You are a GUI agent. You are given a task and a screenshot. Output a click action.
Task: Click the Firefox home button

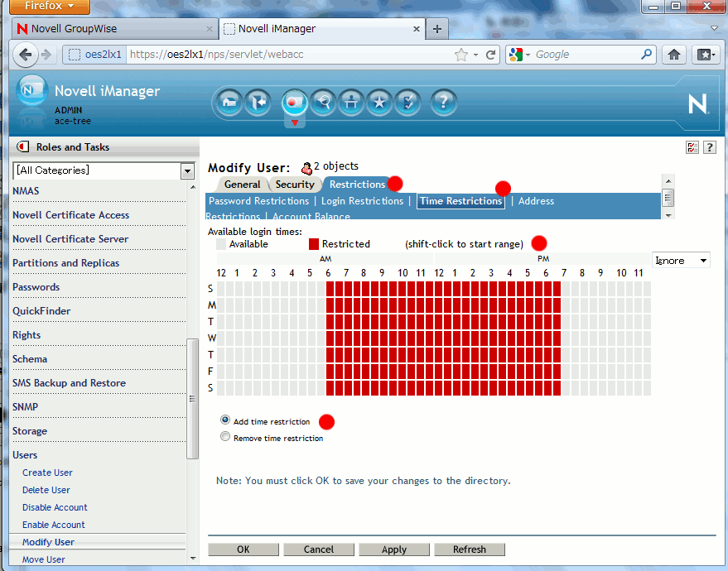(673, 55)
